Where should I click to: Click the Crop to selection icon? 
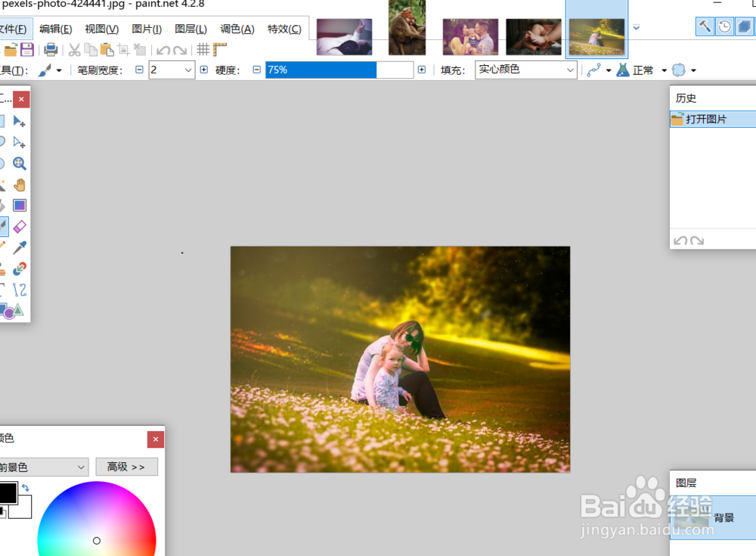(123, 50)
